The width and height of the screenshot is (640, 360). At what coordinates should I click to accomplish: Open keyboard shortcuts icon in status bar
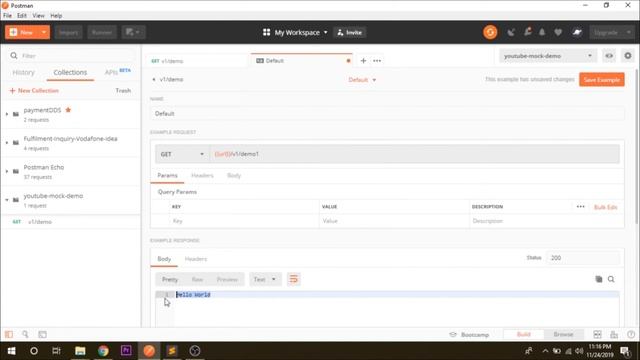pyautogui.click(x=614, y=334)
